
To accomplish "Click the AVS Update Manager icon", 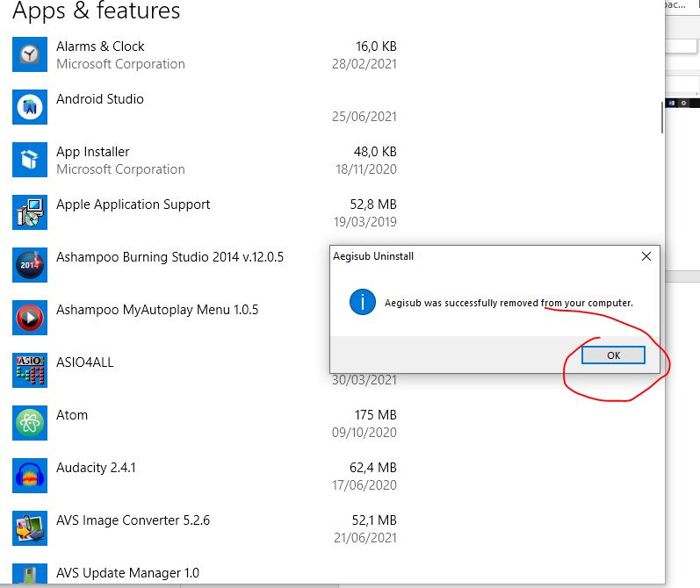I will (30, 574).
